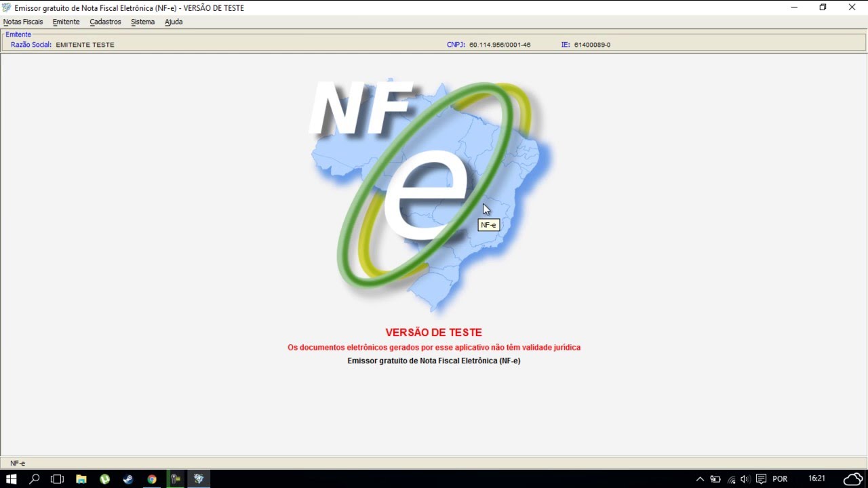Open Steam from the taskbar
The height and width of the screenshot is (488, 868).
[128, 479]
